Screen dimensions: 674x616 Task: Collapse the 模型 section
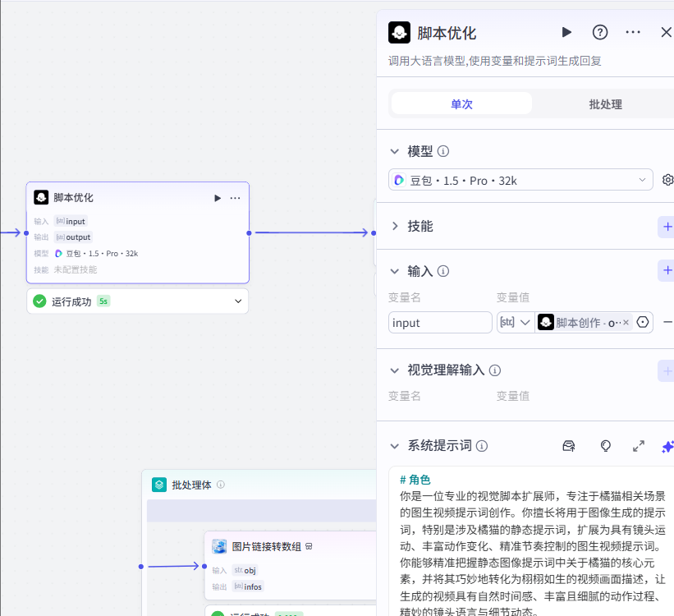pos(395,152)
